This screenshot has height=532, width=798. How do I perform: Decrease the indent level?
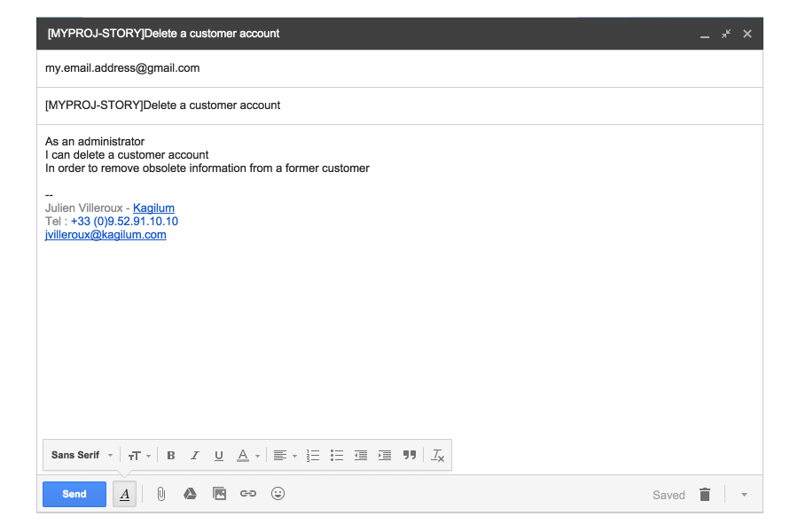pyautogui.click(x=361, y=455)
